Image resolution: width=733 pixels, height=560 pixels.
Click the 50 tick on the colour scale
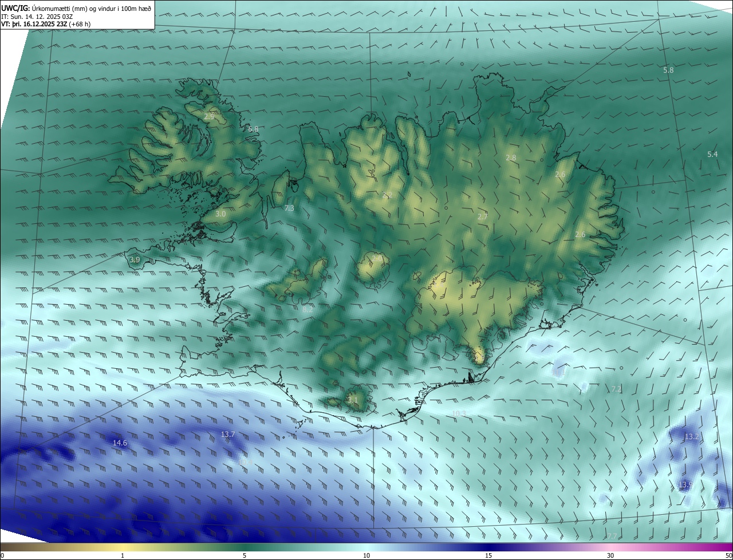[x=728, y=555]
